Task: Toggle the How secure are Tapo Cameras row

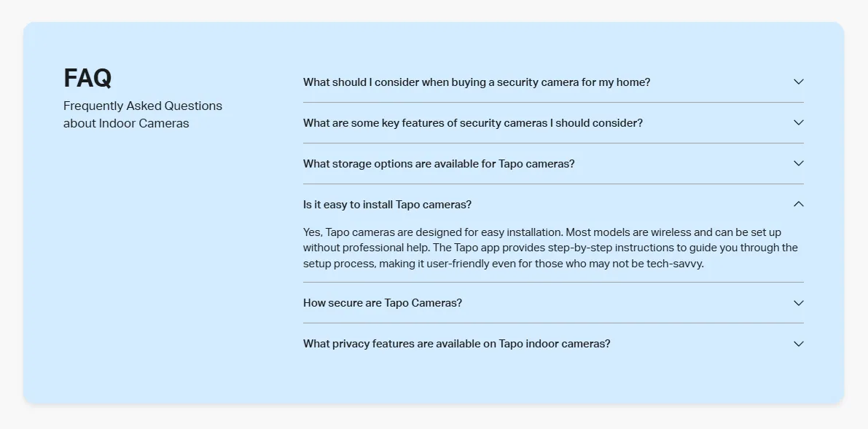Action: click(382, 303)
